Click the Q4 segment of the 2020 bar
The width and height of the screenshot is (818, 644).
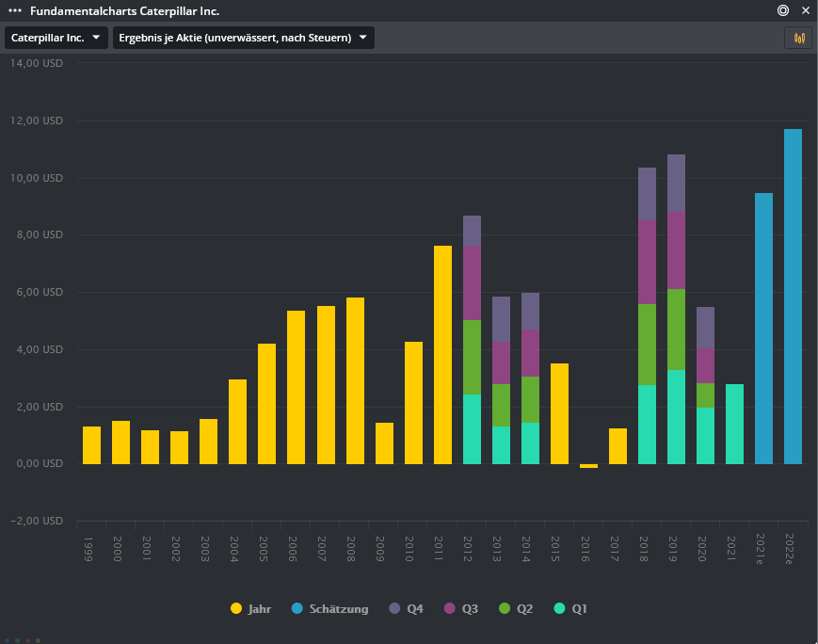pyautogui.click(x=706, y=328)
